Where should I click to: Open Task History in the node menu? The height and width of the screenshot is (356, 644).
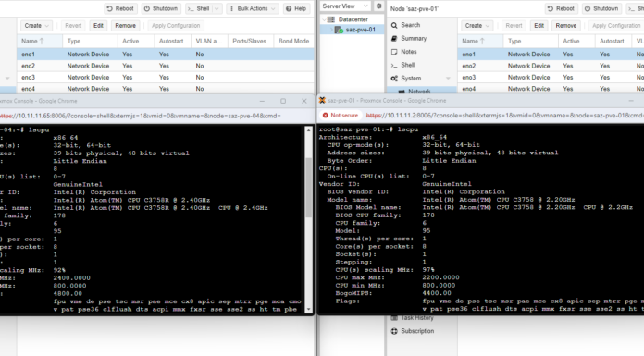tap(416, 318)
